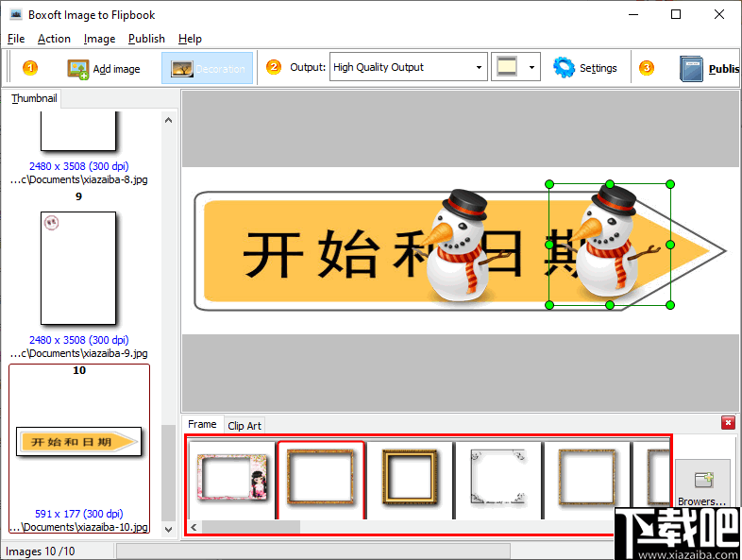This screenshot has height=560, width=742.
Task: Select page 9 thumbnail in list
Action: 78,268
